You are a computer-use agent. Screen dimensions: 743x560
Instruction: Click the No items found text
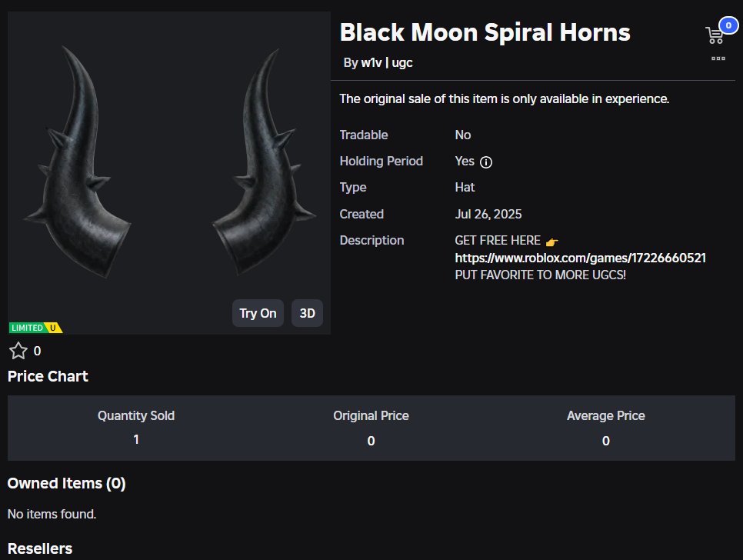pos(52,514)
